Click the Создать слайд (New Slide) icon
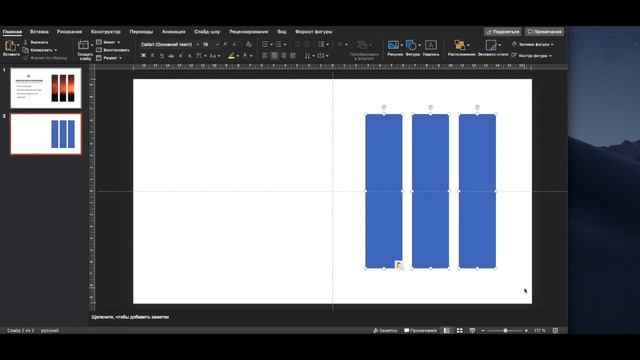This screenshot has width=640, height=360. click(84, 45)
